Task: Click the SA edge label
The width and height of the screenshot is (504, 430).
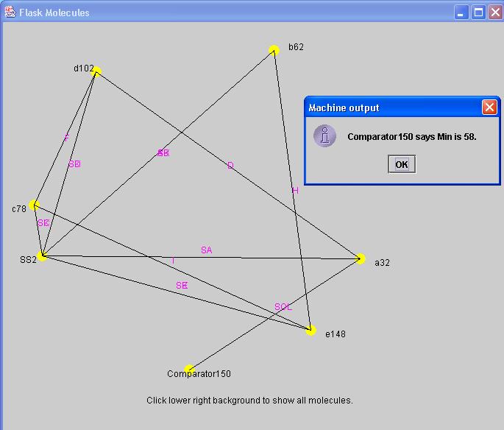Action: [206, 250]
